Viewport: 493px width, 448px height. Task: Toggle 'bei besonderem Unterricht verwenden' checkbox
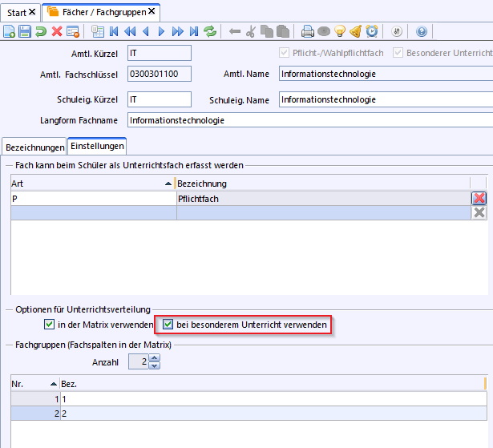click(168, 324)
